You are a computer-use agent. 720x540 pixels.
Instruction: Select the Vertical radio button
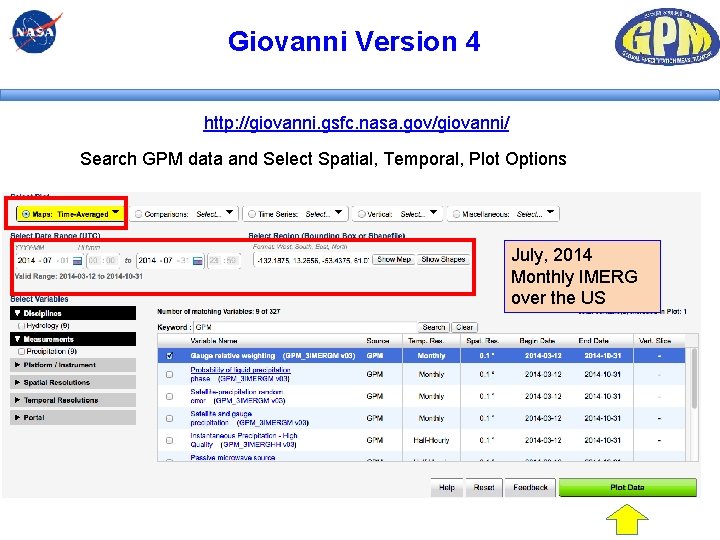tap(361, 214)
